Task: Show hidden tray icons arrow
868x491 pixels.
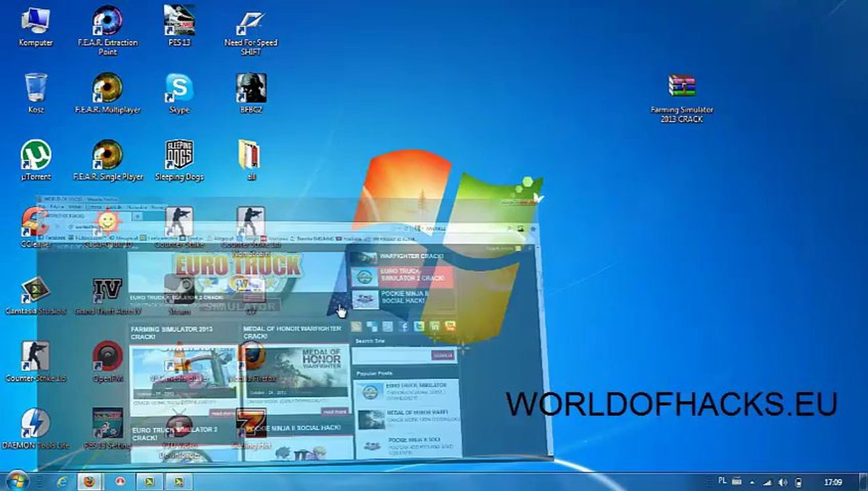Action: click(x=752, y=482)
